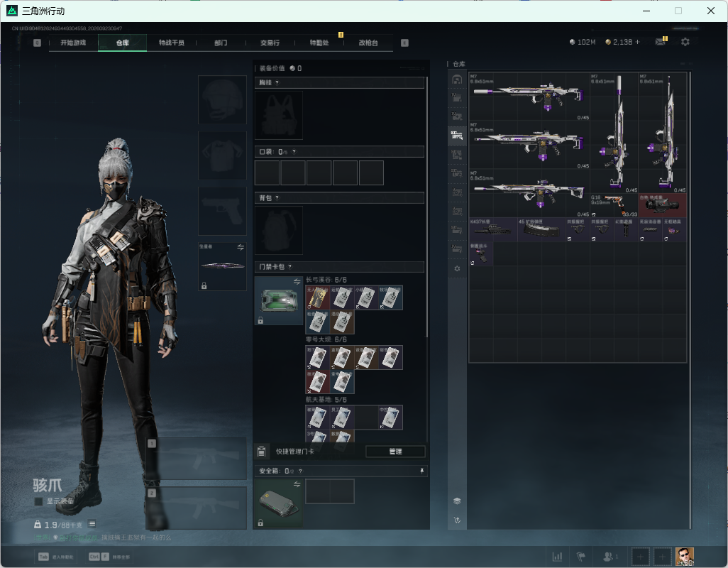Click the Tab 进入转移栏 shortcut hint

pos(56,557)
